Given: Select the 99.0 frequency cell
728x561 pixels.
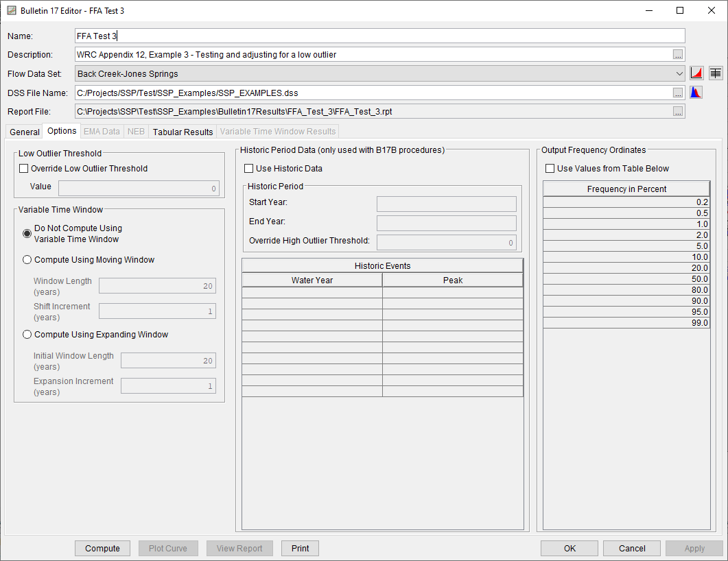Looking at the screenshot, I should [626, 323].
